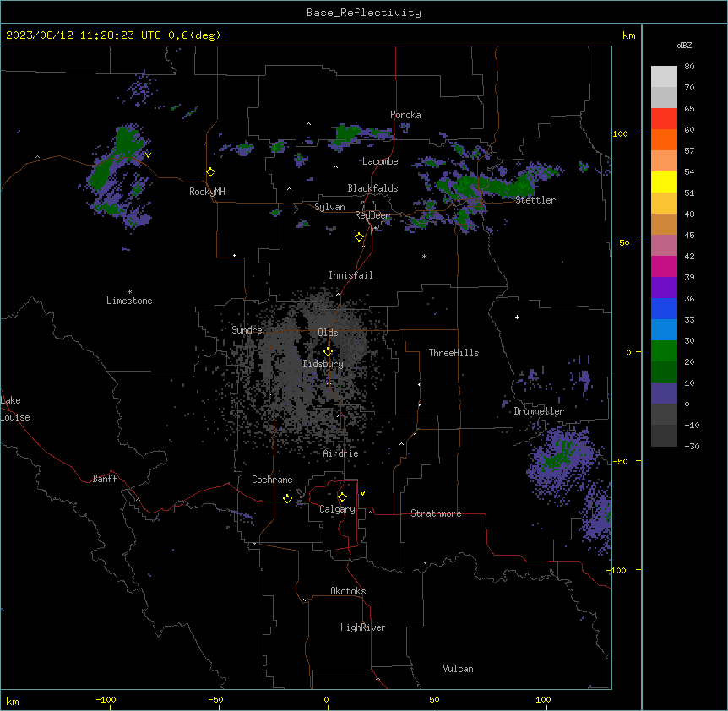Click the Ponoka city label
The height and width of the screenshot is (711, 728).
coord(405,115)
